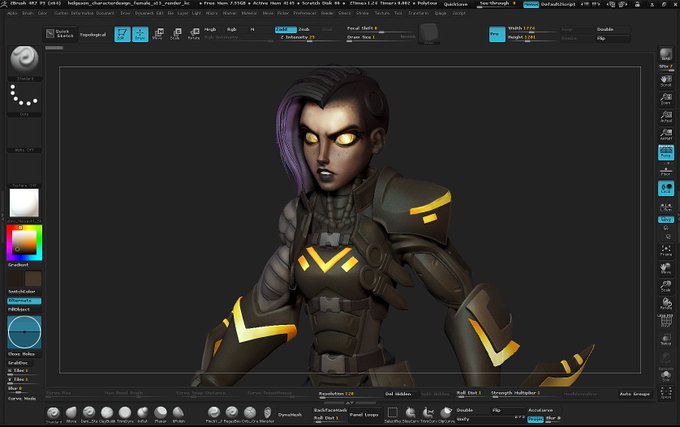The image size is (680, 427).
Task: Toggle the Transp transparency icon
Action: (x=666, y=339)
